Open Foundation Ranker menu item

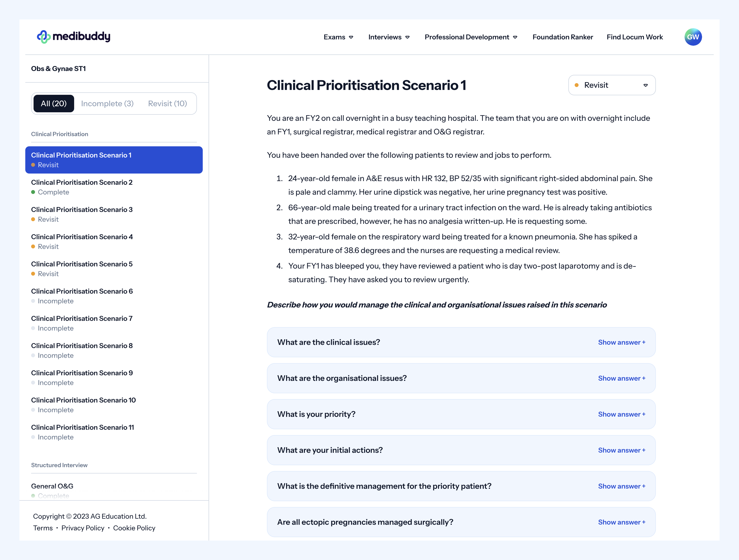pyautogui.click(x=563, y=37)
